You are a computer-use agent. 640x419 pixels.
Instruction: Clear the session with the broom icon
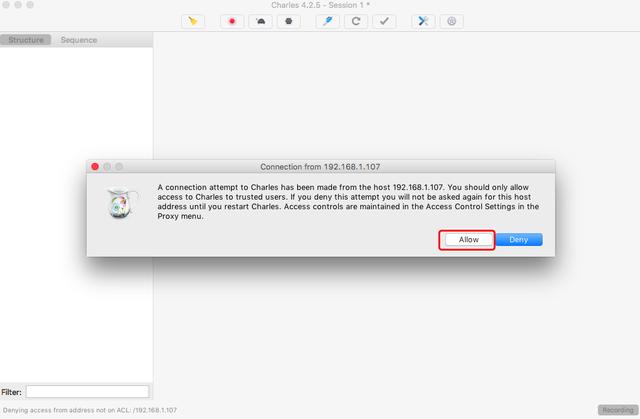193,21
